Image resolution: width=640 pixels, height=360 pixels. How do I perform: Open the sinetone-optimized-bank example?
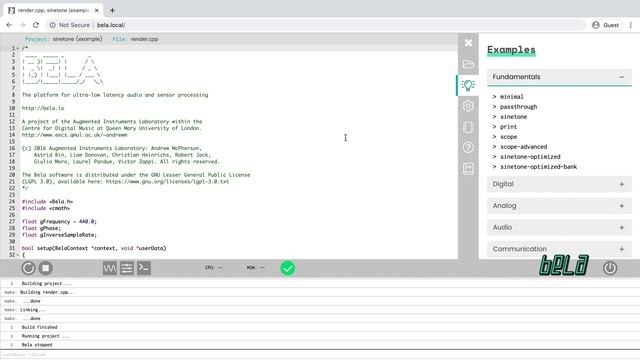[x=538, y=167]
